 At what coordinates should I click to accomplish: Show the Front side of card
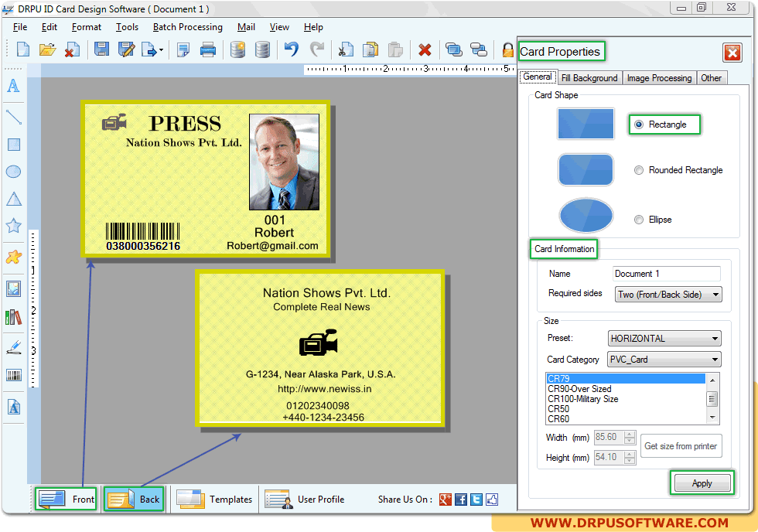(x=67, y=500)
